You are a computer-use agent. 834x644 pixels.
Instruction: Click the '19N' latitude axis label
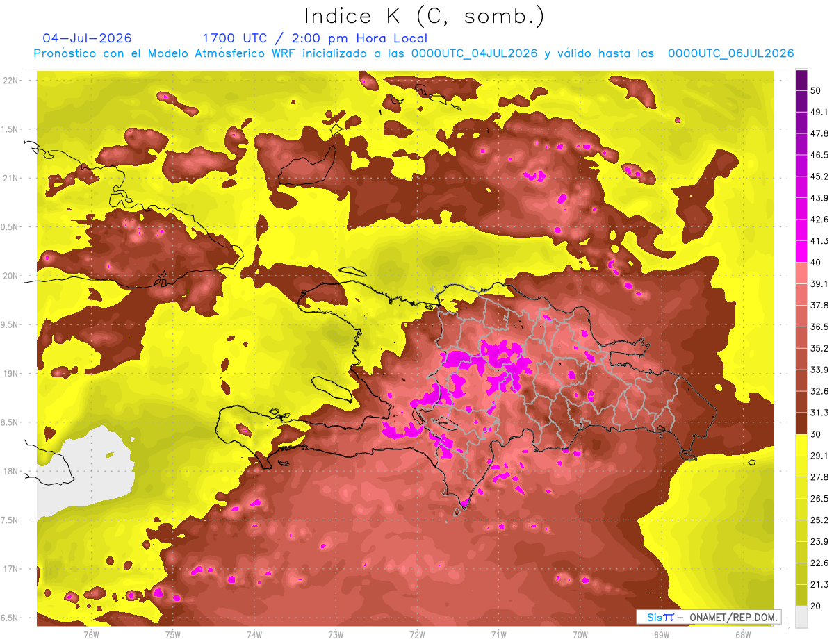(x=11, y=374)
